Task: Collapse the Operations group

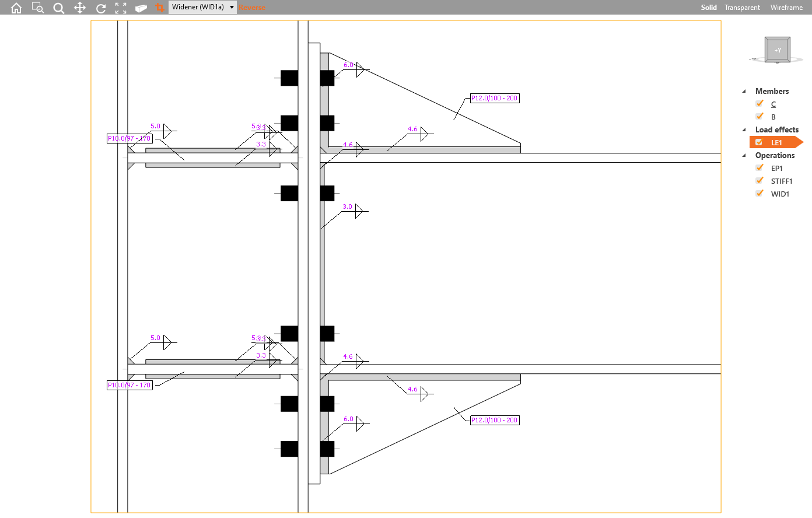Action: (x=744, y=155)
